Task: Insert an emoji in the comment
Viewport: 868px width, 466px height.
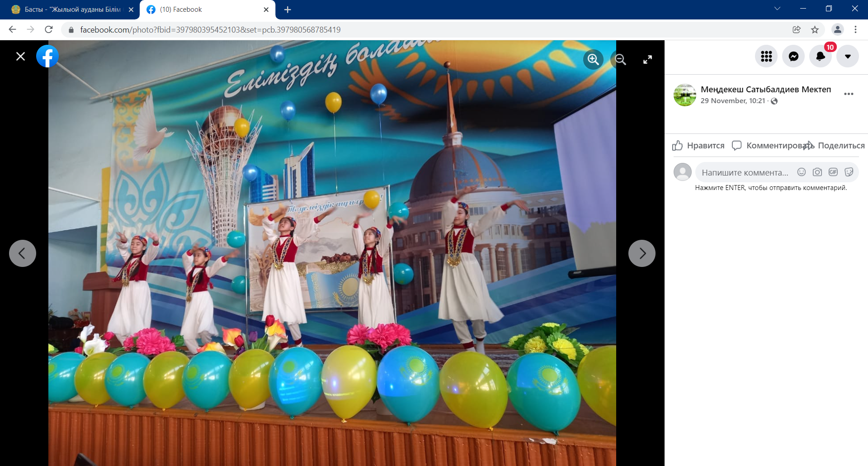Action: pyautogui.click(x=802, y=172)
